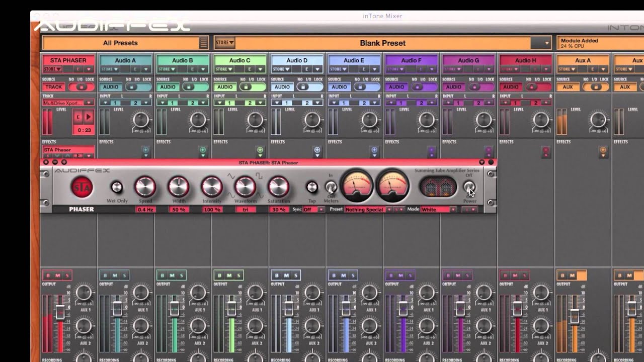Select the Aux A channel header
The height and width of the screenshot is (362, 644).
(x=583, y=60)
